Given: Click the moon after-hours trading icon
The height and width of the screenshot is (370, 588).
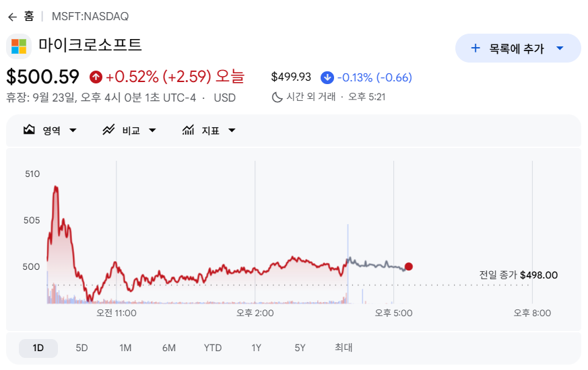Looking at the screenshot, I should [277, 97].
